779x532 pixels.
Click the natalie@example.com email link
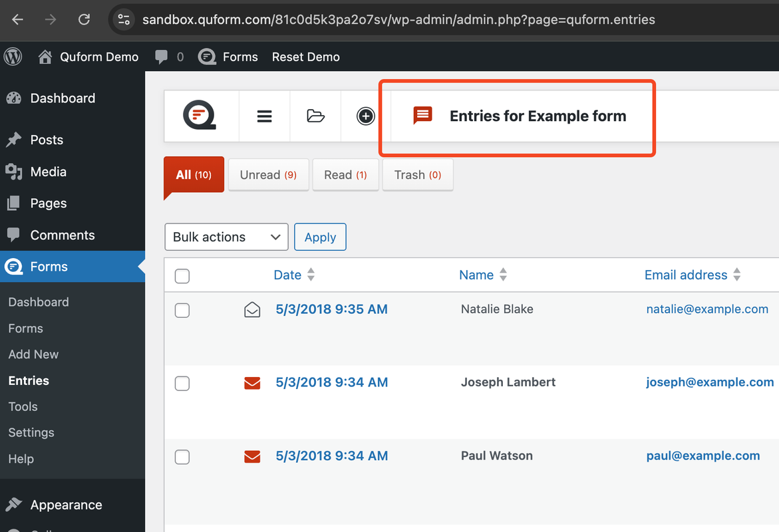click(707, 309)
